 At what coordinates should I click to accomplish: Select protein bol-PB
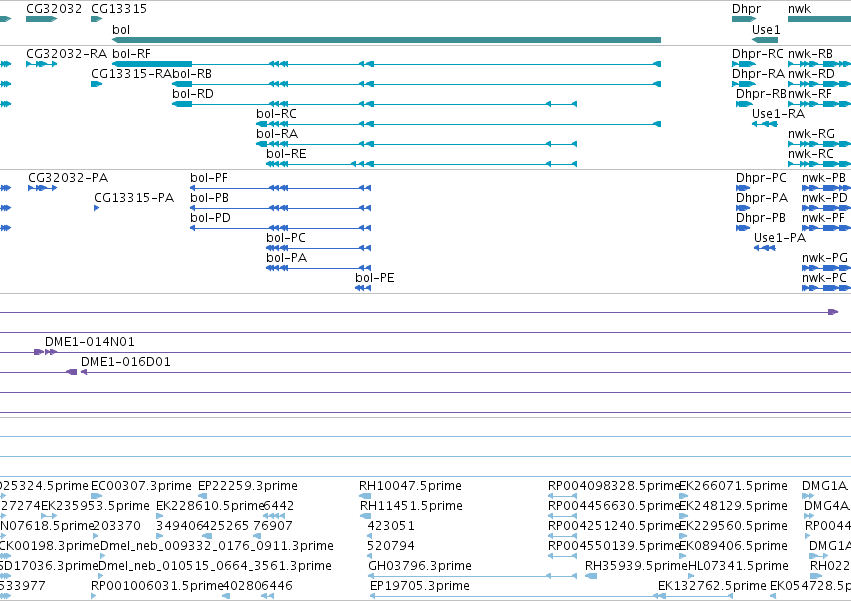[x=281, y=208]
